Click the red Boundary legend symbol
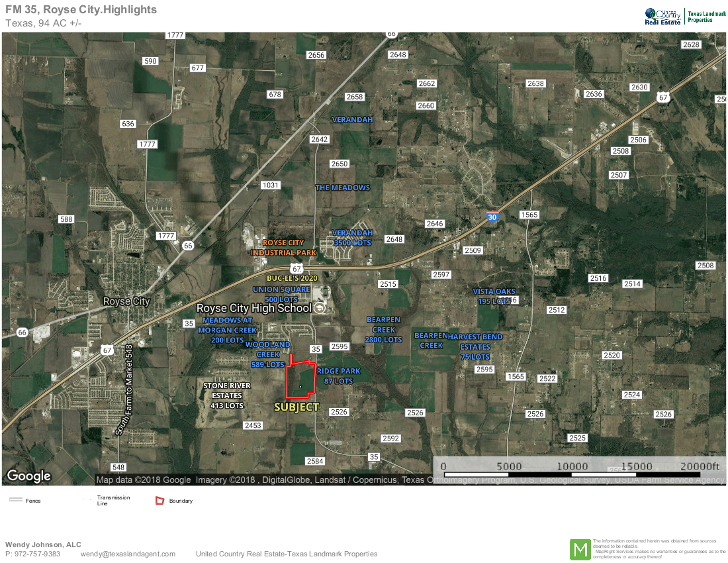The height and width of the screenshot is (563, 728). pos(159,501)
